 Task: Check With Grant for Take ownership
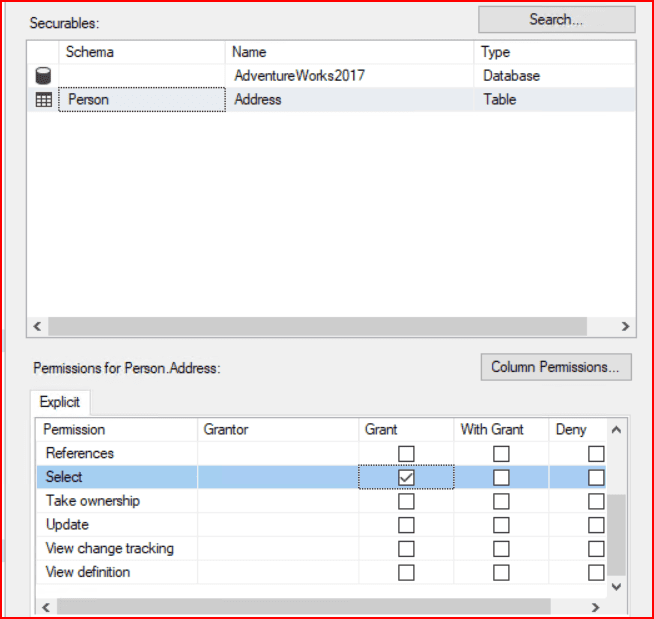pyautogui.click(x=501, y=501)
